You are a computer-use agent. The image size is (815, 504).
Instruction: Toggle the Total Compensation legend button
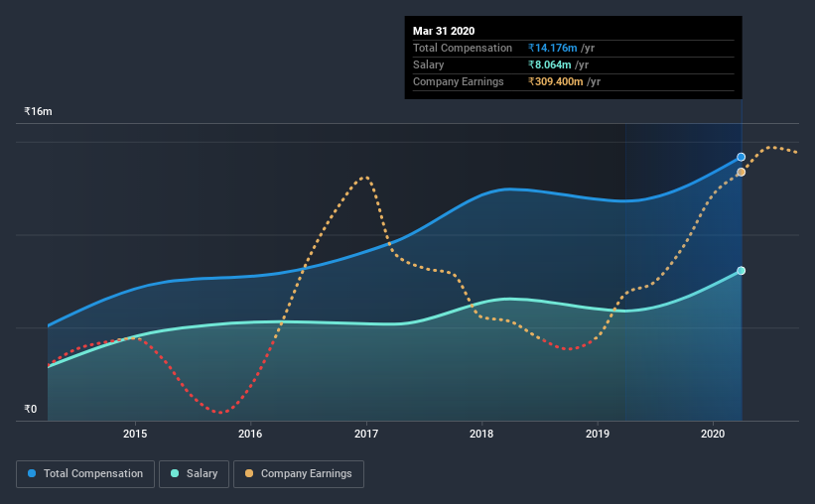click(85, 474)
